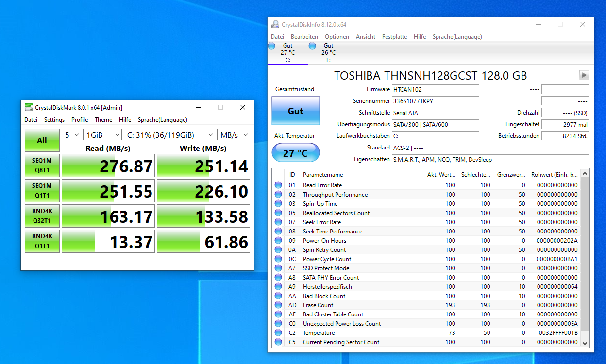Open the test size dropdown showing 1GiB

tap(102, 135)
